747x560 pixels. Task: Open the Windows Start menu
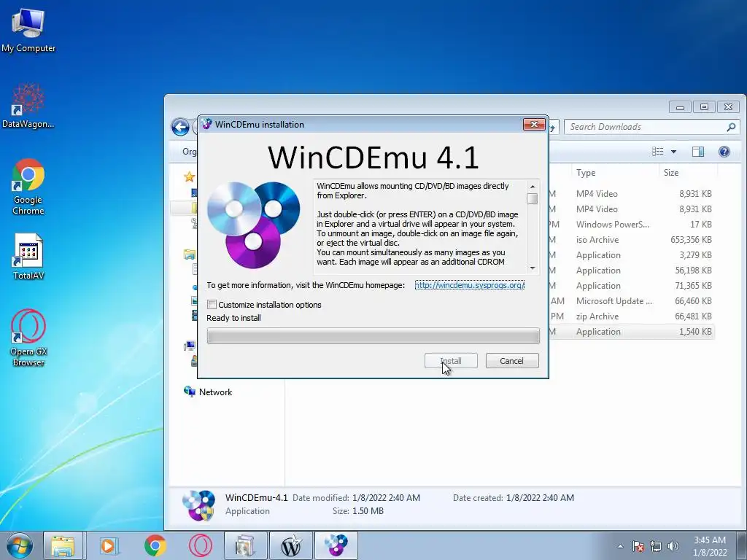pyautogui.click(x=20, y=545)
